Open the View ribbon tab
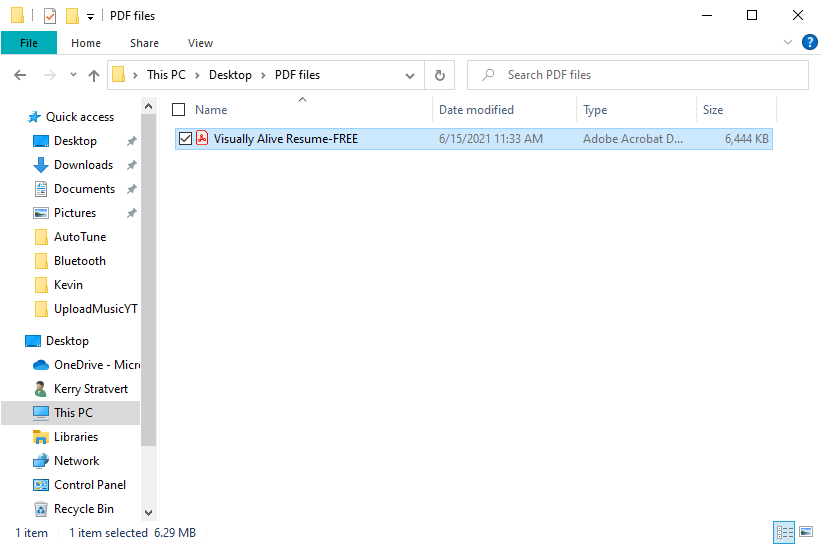The image size is (822, 545). point(200,43)
